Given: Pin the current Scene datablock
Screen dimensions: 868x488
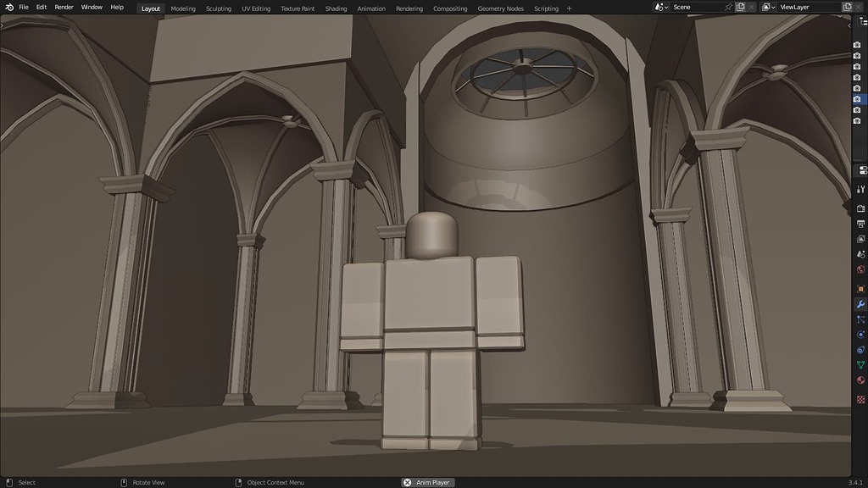Looking at the screenshot, I should [729, 7].
